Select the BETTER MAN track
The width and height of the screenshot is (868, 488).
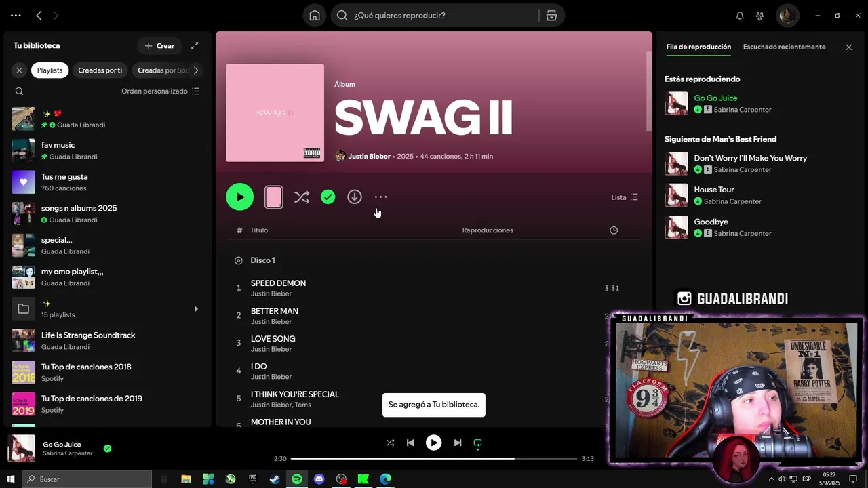[434, 316]
